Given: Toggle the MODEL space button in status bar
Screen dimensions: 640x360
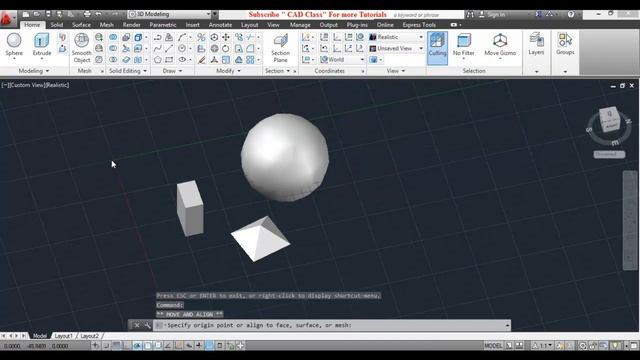Looking at the screenshot, I should [493, 346].
